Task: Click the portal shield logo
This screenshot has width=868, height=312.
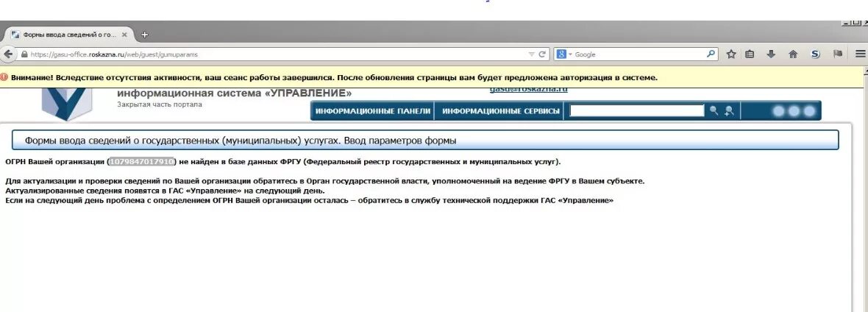Action: pyautogui.click(x=66, y=104)
